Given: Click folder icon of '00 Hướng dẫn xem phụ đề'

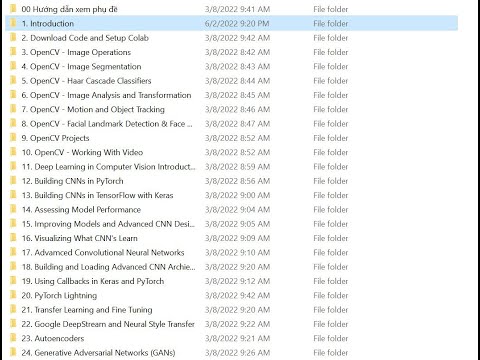Looking at the screenshot, I should [13, 8].
